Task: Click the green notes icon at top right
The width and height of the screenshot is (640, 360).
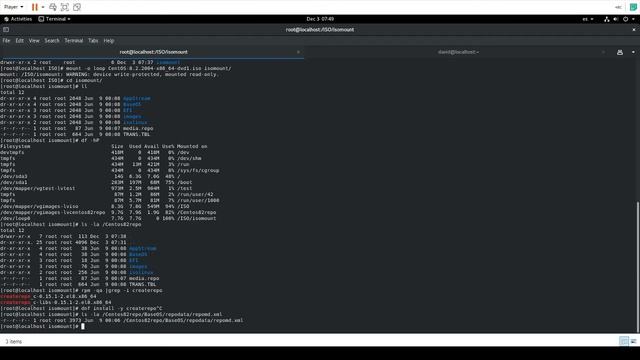Action: click(x=633, y=7)
